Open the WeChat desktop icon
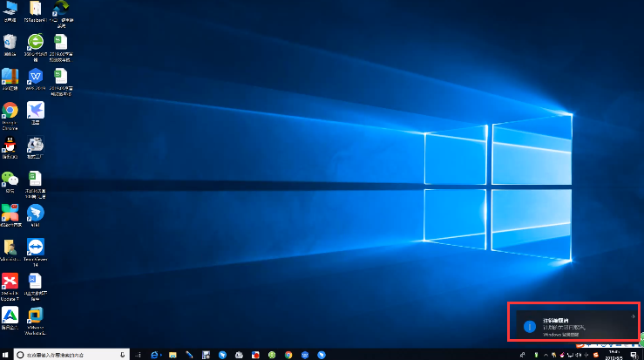Screen dimensions: 644x360 [x=10, y=179]
